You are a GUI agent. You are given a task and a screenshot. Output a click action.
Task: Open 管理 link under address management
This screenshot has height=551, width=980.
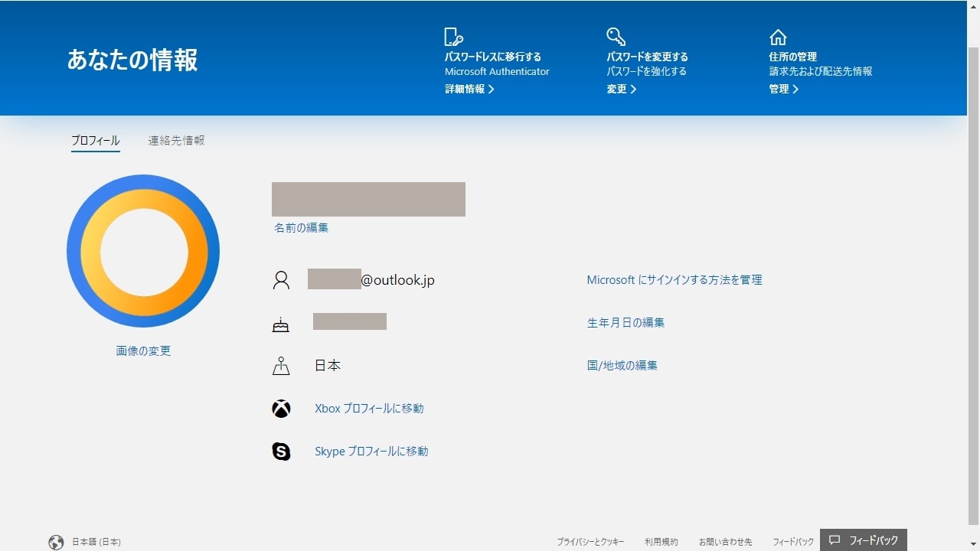(x=784, y=89)
